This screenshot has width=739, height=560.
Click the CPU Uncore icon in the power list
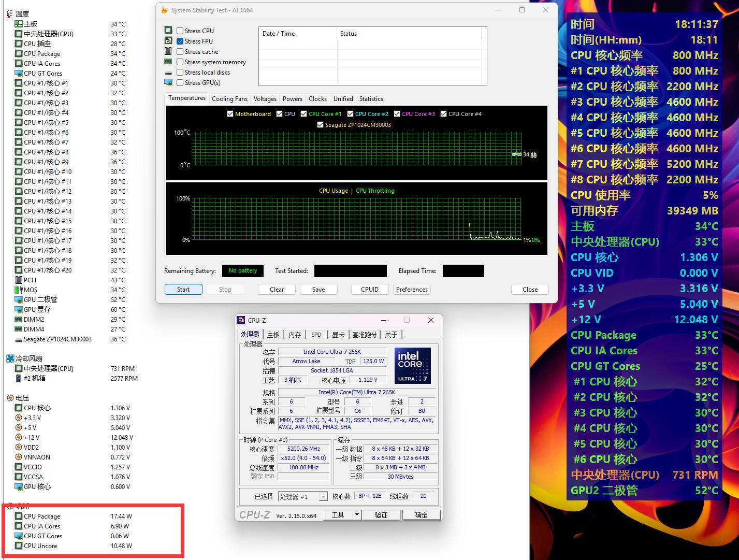(x=19, y=545)
